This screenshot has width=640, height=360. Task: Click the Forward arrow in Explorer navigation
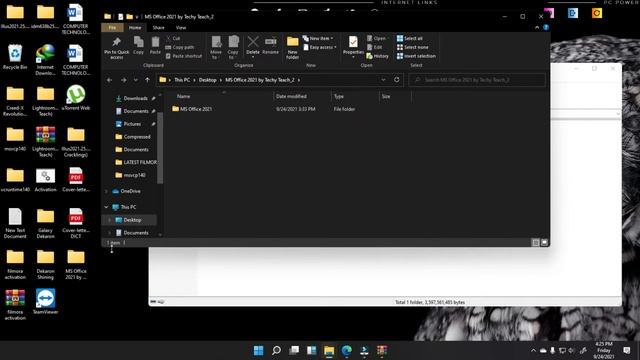(124, 80)
